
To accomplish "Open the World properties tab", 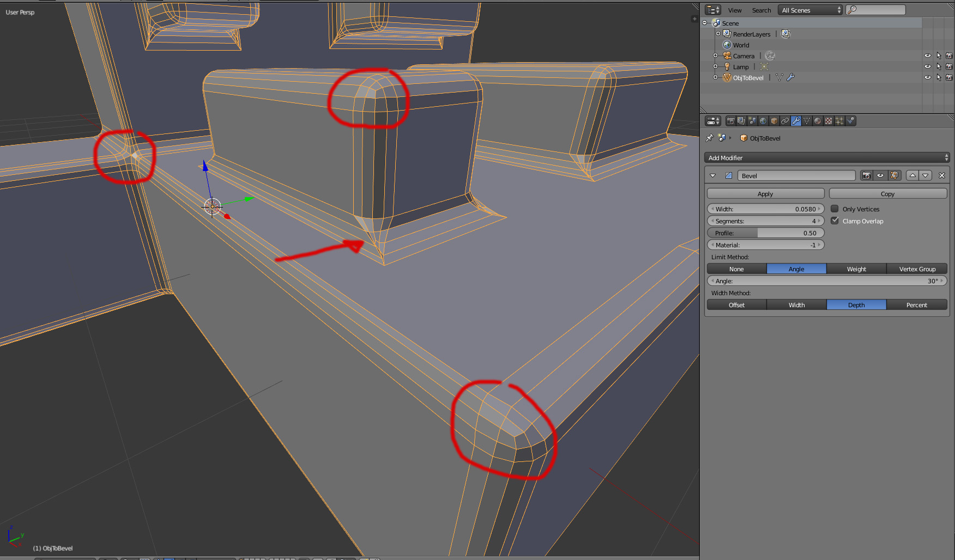I will pos(763,121).
